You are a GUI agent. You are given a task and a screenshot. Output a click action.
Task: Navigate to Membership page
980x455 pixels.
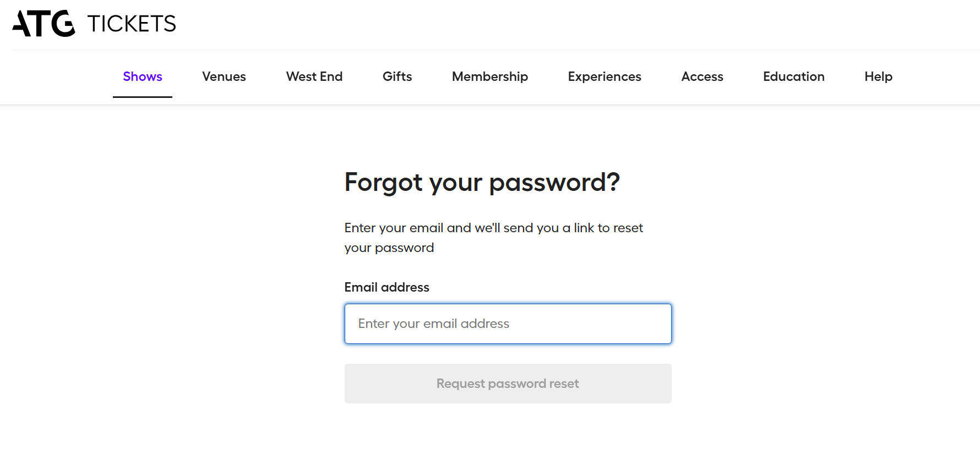489,76
